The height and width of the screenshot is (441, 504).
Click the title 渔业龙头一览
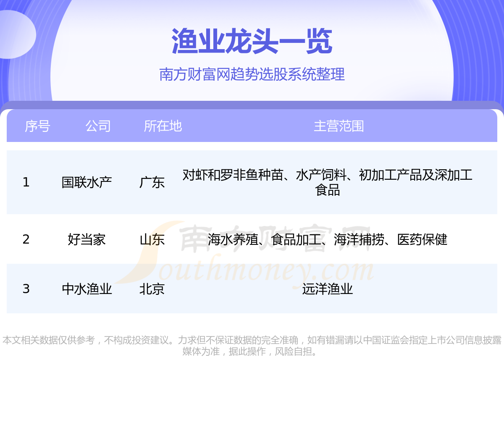coord(252,42)
